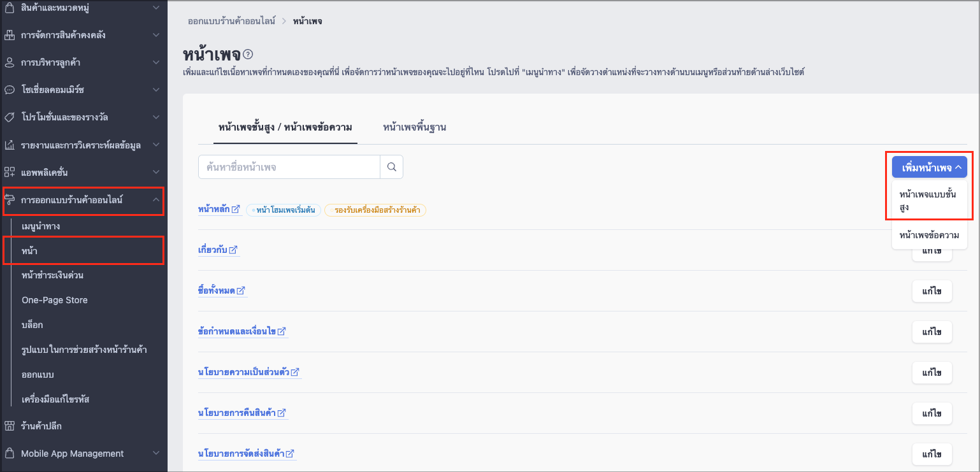980x472 pixels.
Task: Expand รายงานและการวิเคราะห์ผลข้อมูล chevron
Action: (156, 145)
